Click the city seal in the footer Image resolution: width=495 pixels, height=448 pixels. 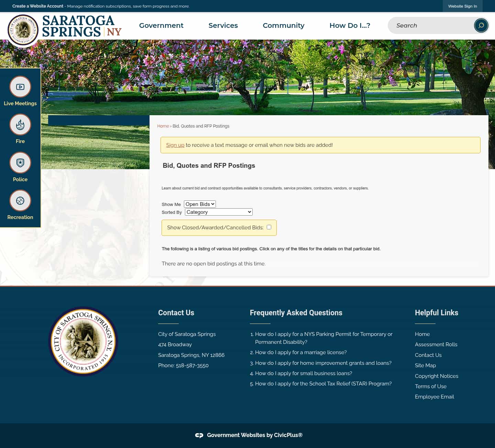83,341
